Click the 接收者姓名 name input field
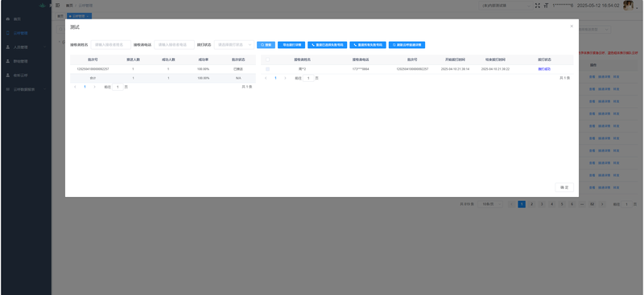This screenshot has width=644, height=295. click(111, 45)
